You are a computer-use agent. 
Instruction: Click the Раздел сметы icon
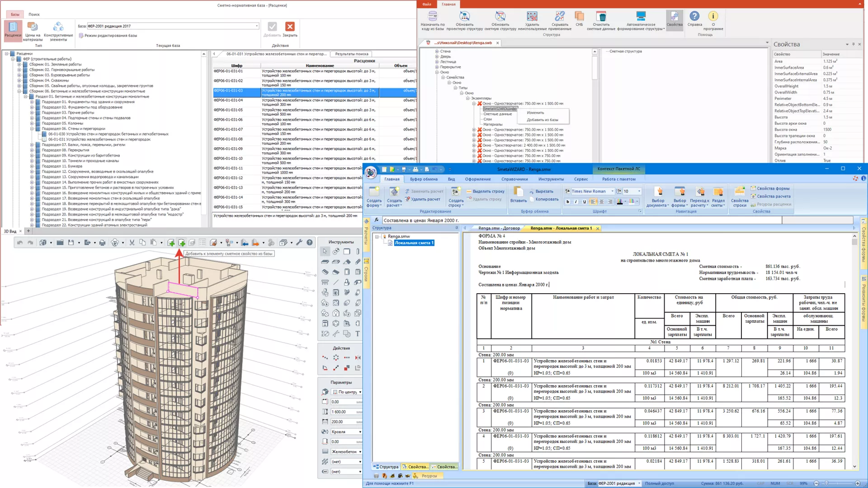(x=718, y=197)
